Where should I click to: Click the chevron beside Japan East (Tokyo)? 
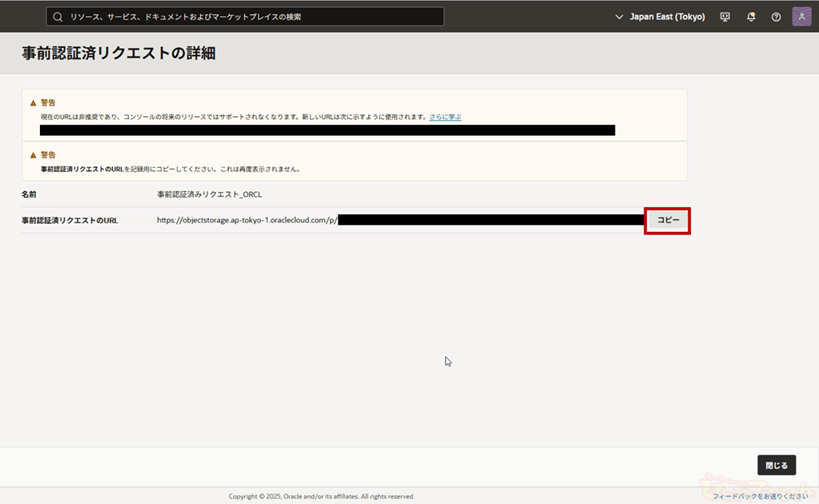point(619,17)
